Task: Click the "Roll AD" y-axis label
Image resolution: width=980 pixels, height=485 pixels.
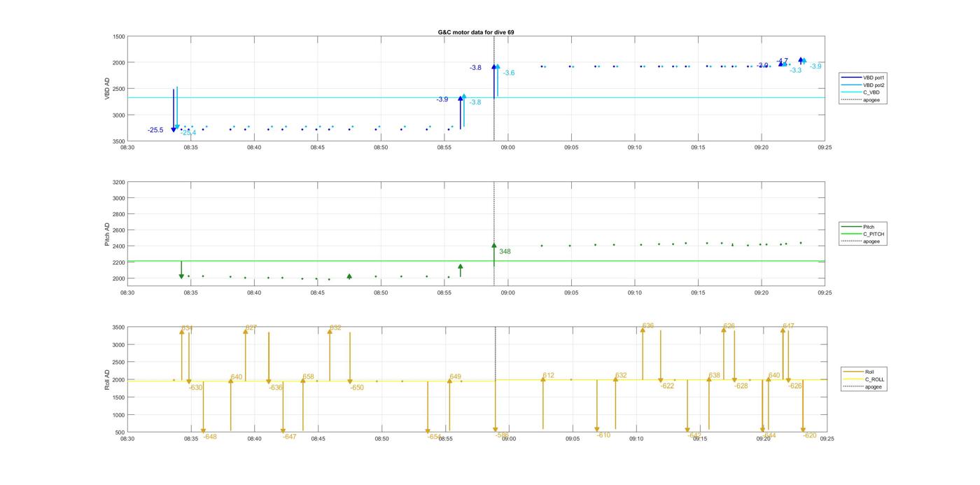Action: click(x=107, y=380)
